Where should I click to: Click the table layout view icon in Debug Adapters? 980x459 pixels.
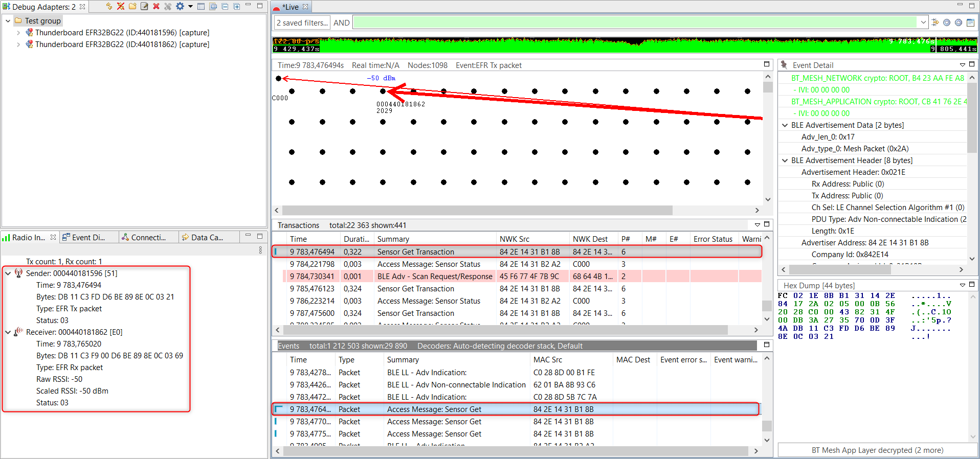tap(201, 6)
